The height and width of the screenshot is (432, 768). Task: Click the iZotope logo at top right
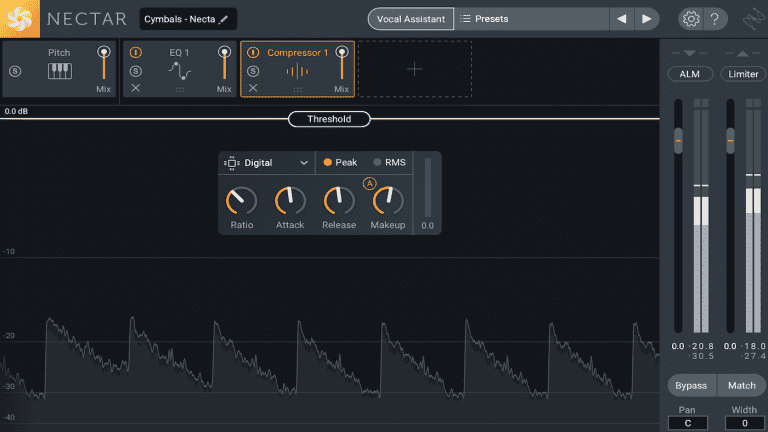pos(754,19)
